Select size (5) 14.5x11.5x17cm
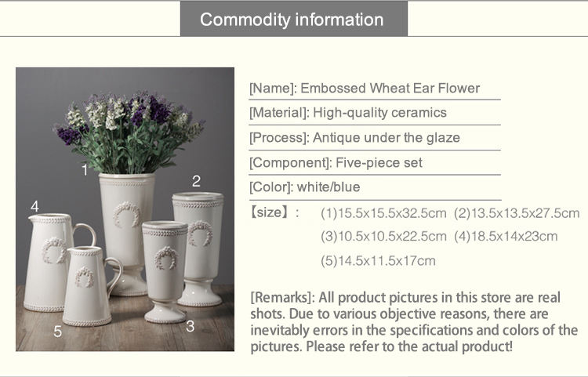 378,261
